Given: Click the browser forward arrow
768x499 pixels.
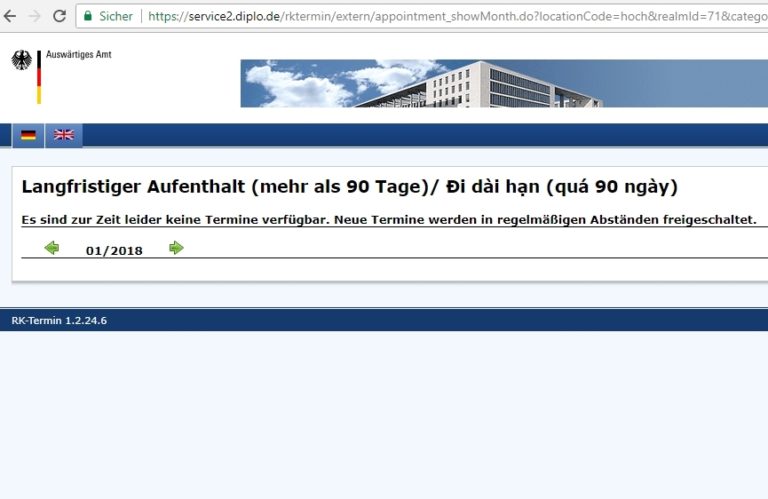Looking at the screenshot, I should (35, 16).
